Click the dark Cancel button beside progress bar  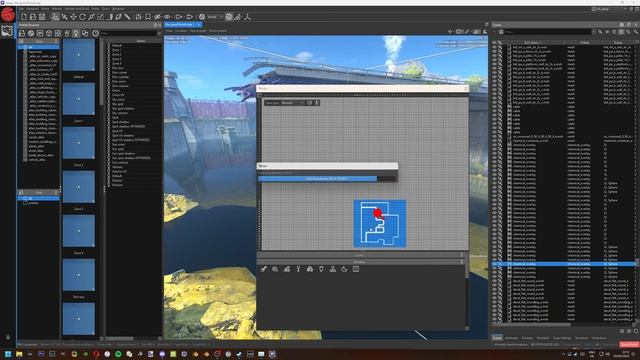click(387, 179)
